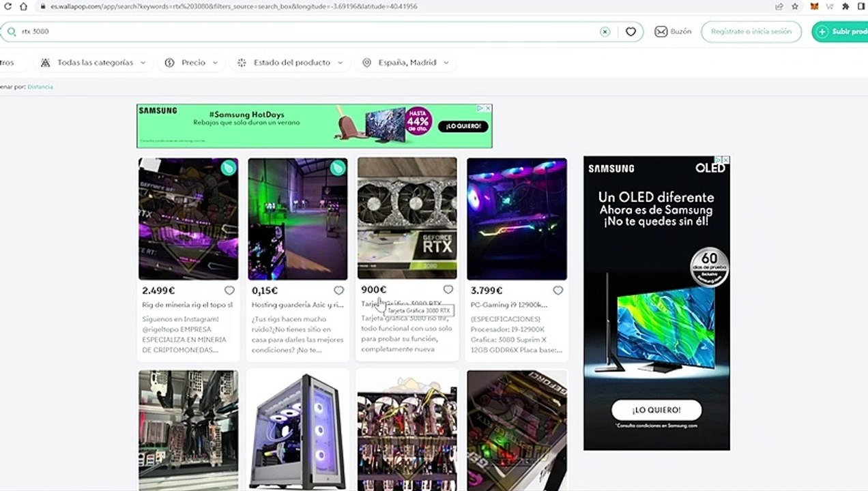
Task: Click the categories icon beside Todas las categorías
Action: click(45, 62)
